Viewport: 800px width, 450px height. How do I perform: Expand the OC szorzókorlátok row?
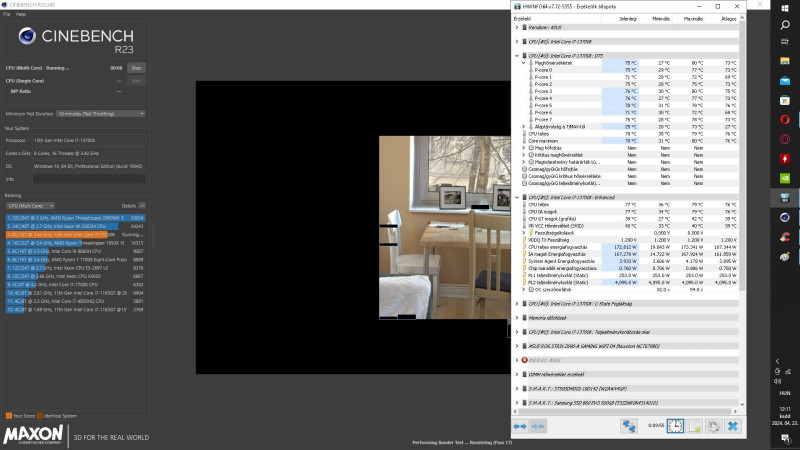point(523,289)
